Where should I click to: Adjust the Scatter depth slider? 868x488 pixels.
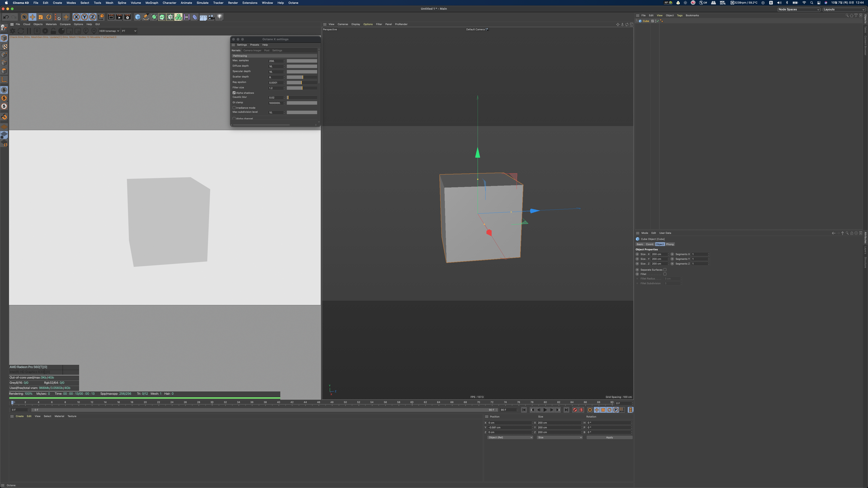302,77
